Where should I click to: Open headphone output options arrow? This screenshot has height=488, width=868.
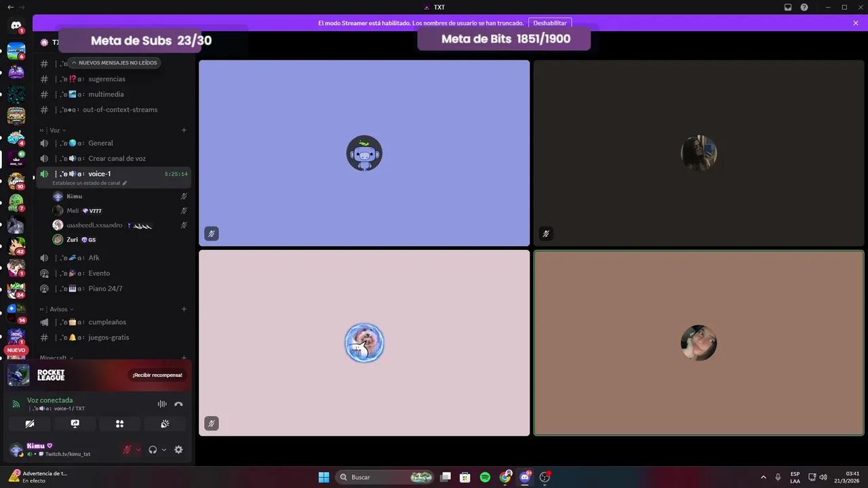pos(164,449)
